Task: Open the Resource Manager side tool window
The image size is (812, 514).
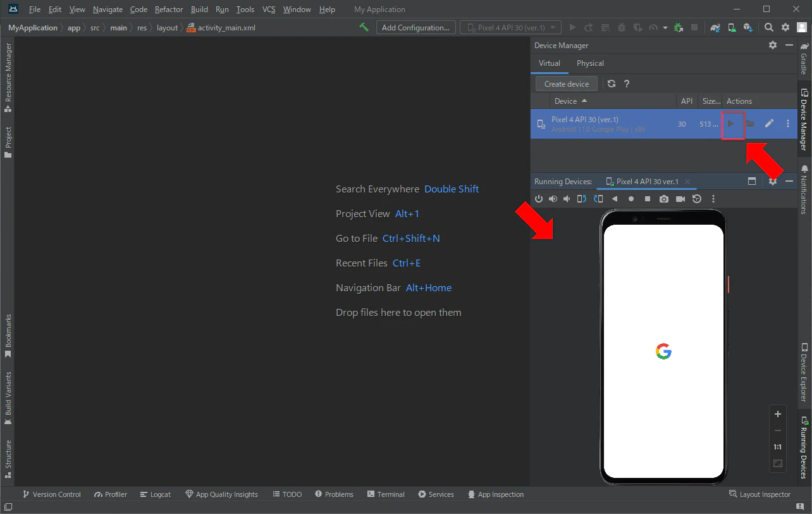Action: point(8,78)
